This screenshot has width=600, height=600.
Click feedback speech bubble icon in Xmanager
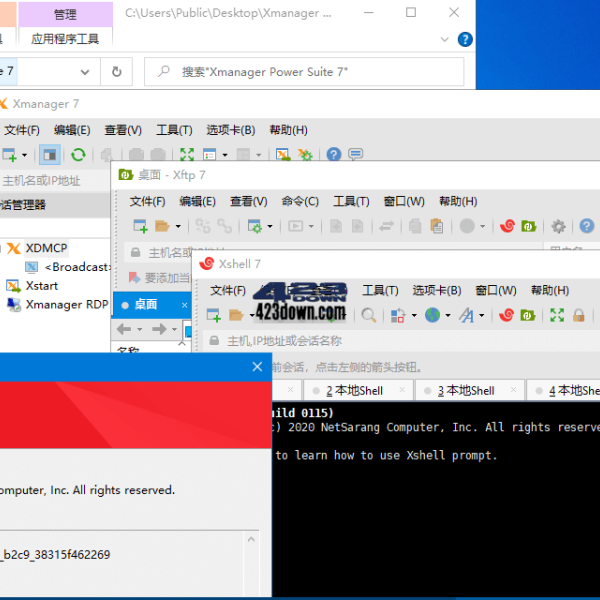click(355, 155)
